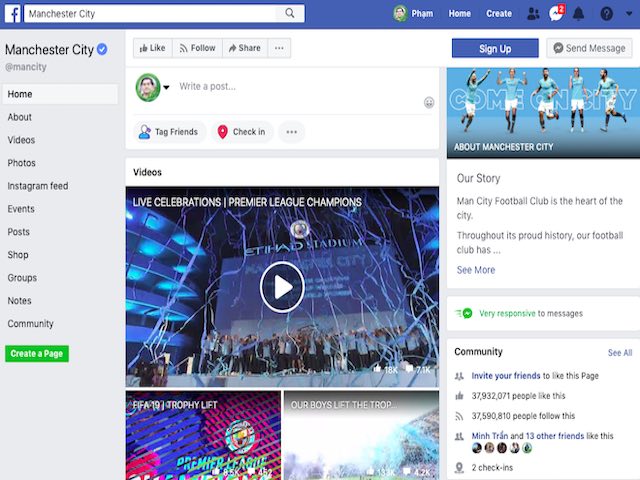Click the Come On City cover image
This screenshot has width=640, height=480.
click(543, 113)
